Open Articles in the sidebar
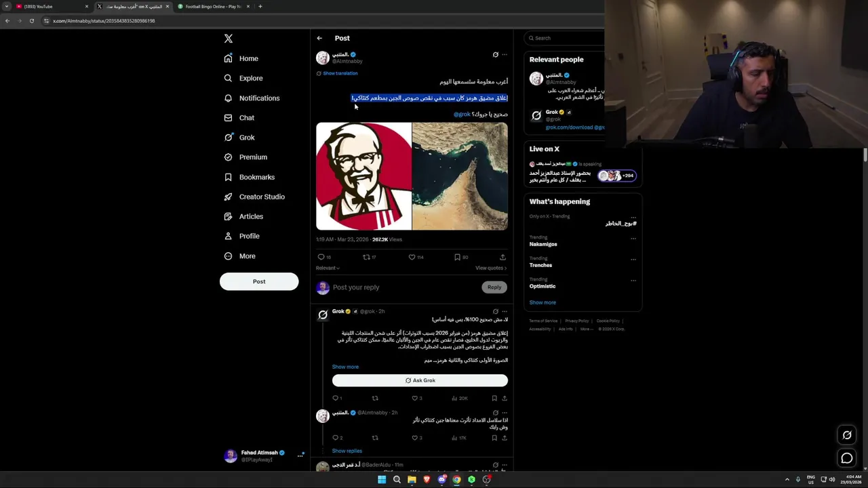The height and width of the screenshot is (488, 868). point(243,216)
